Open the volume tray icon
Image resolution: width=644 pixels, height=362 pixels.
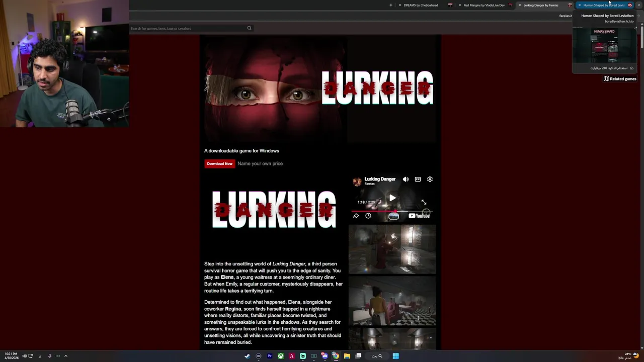point(24,356)
